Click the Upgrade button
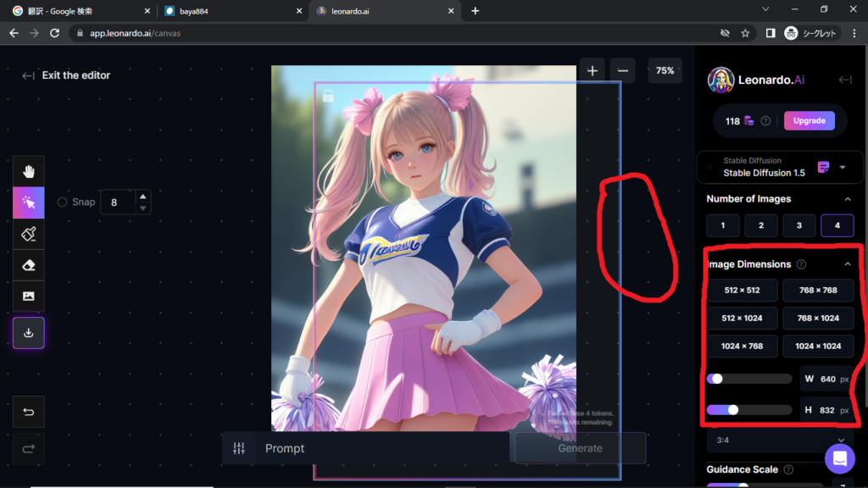Image resolution: width=868 pixels, height=488 pixels. pos(809,120)
